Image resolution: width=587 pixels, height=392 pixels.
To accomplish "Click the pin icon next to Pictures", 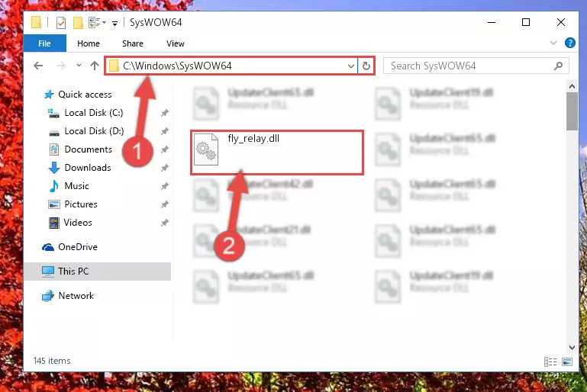I will coord(165,204).
